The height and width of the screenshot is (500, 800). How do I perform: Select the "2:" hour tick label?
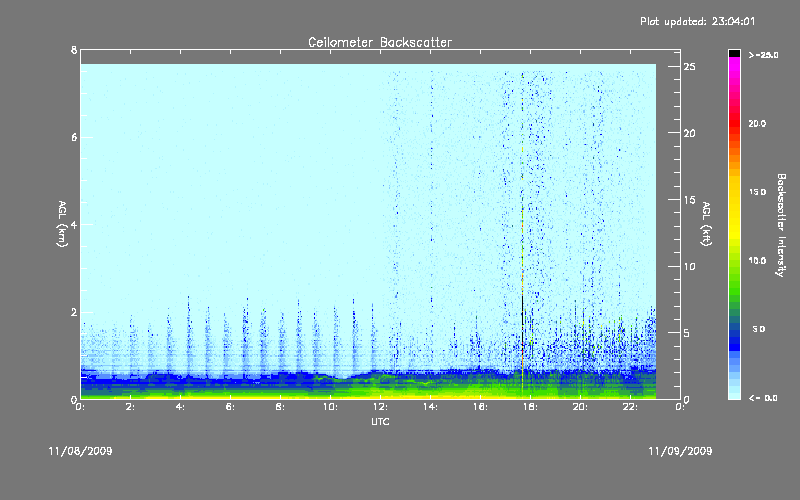coord(131,407)
